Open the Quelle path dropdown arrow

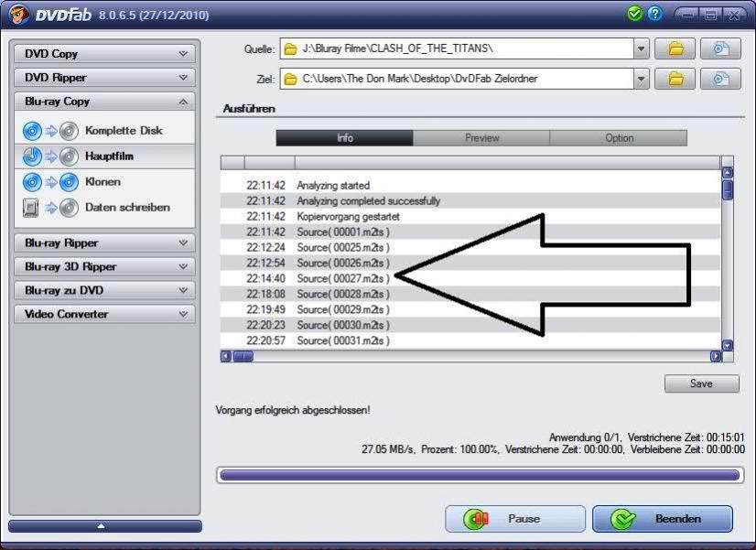pos(641,49)
